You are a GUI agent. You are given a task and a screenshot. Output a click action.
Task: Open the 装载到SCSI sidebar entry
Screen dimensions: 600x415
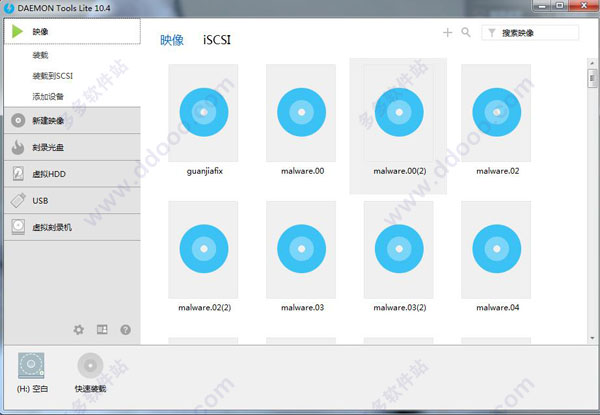point(52,76)
